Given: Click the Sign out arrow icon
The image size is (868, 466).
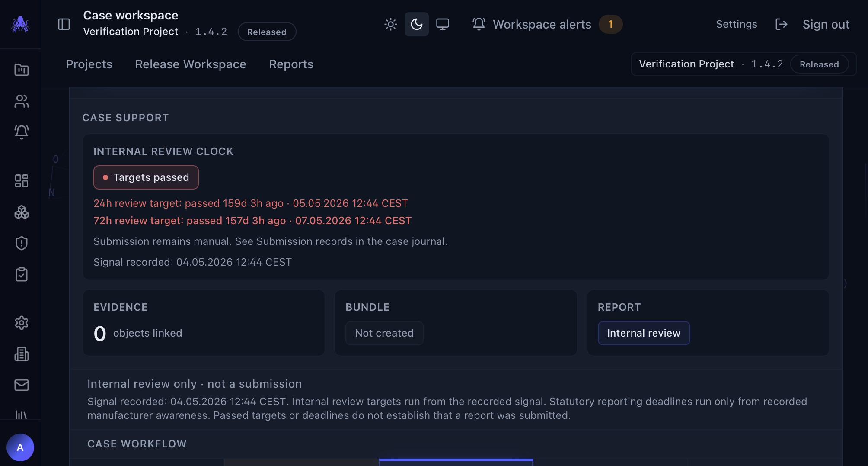Looking at the screenshot, I should coord(781,24).
